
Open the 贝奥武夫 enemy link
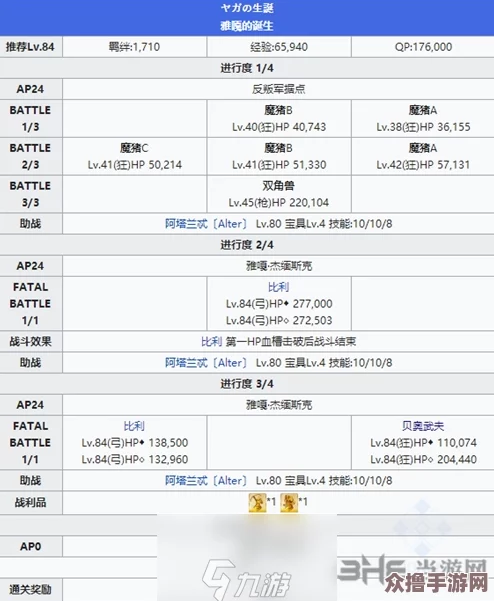(x=423, y=426)
